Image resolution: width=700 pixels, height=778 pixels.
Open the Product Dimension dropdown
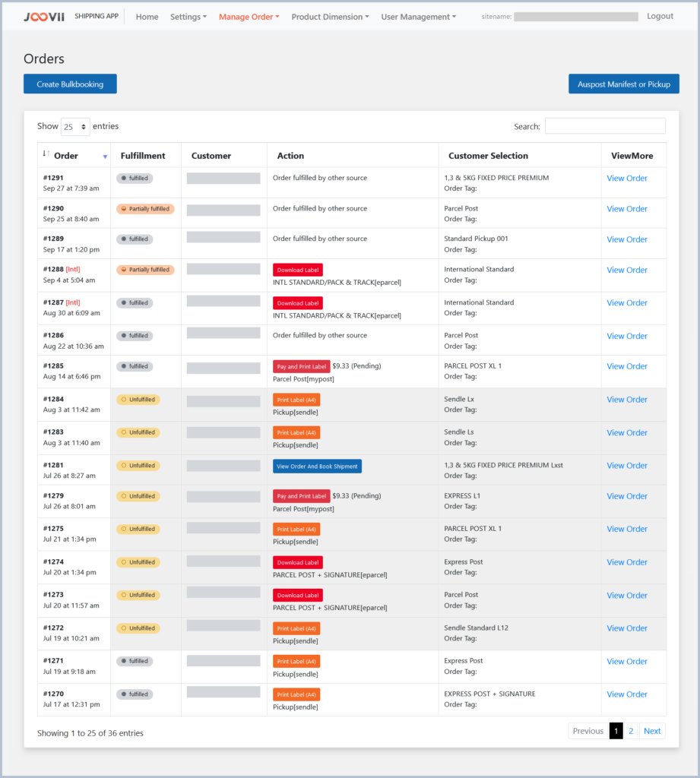click(x=330, y=17)
